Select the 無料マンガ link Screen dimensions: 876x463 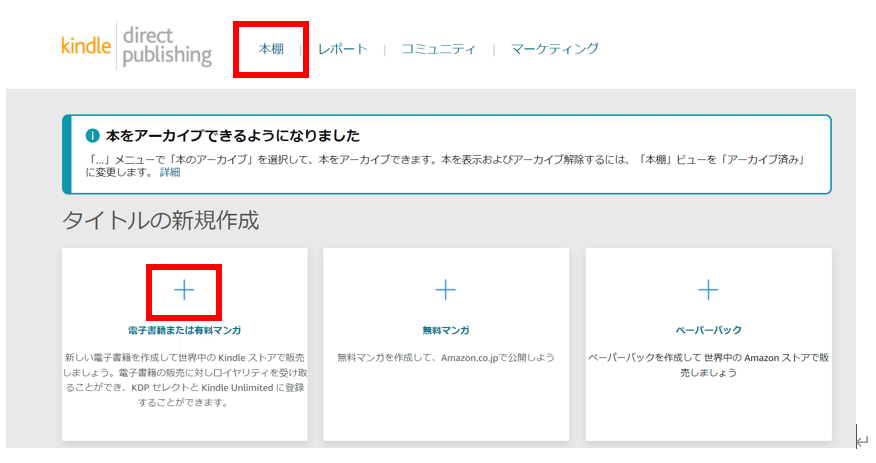click(445, 330)
